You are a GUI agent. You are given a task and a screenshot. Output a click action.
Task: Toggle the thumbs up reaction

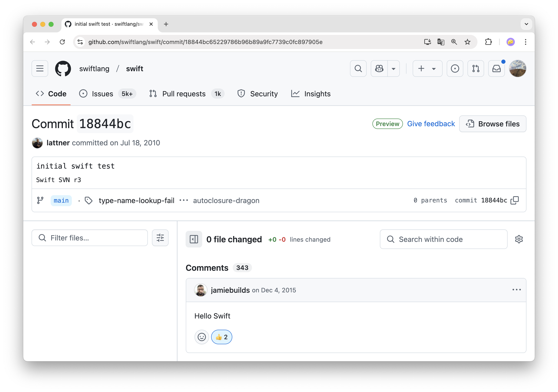coord(222,337)
